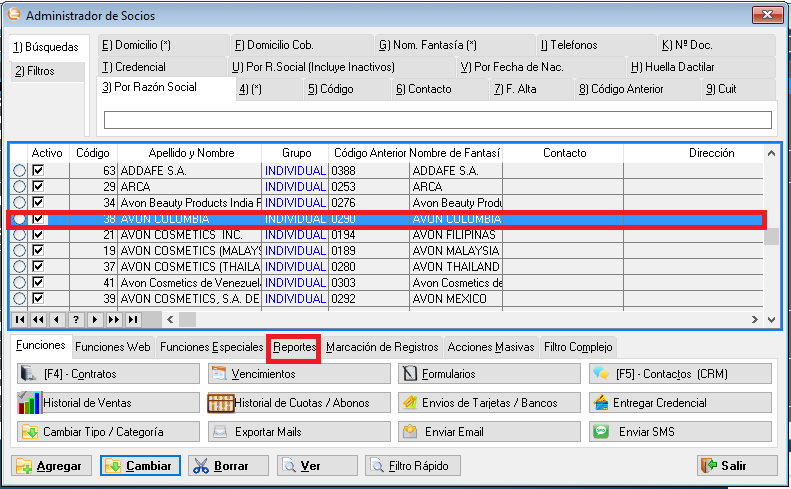This screenshot has width=791, height=489.
Task: Go to next record navigator arrow
Action: click(96, 320)
